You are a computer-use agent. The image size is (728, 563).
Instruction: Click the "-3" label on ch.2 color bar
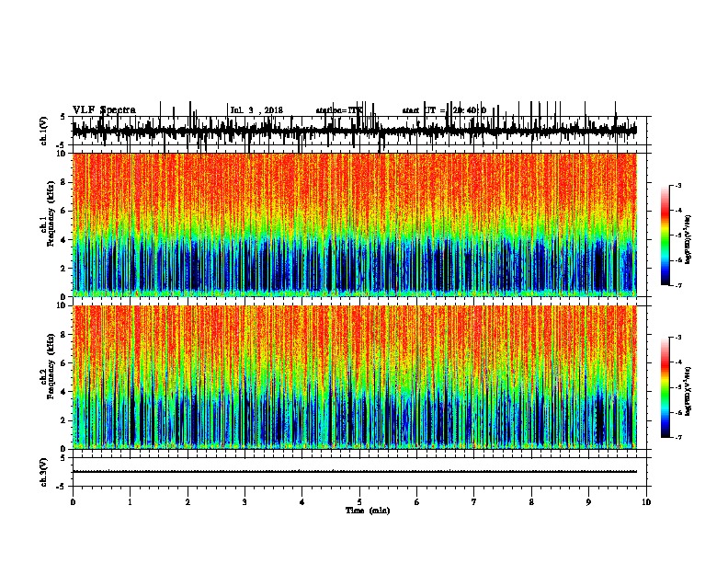click(x=678, y=338)
